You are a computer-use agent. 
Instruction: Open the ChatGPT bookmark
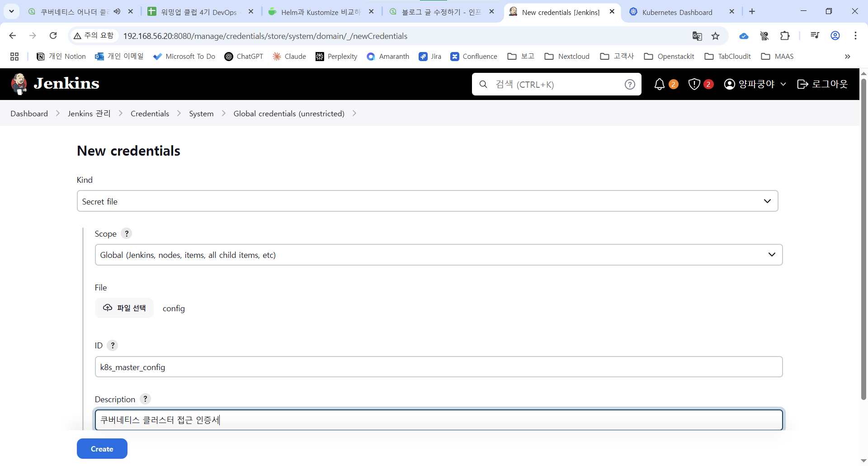244,57
